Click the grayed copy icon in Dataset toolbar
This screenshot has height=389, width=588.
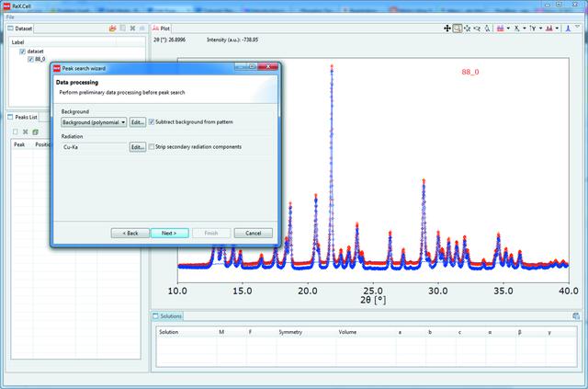click(122, 29)
